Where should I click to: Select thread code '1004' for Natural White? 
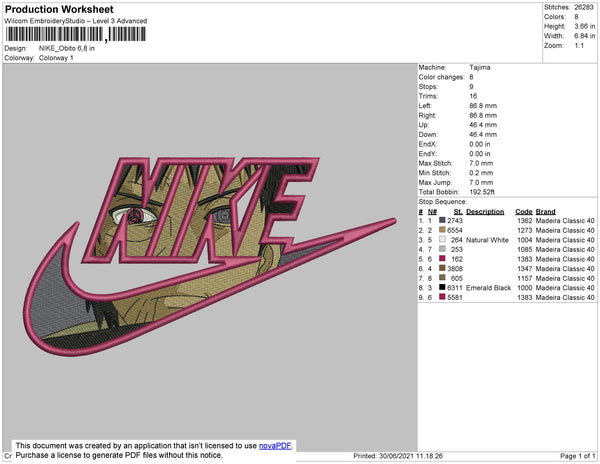pyautogui.click(x=525, y=240)
